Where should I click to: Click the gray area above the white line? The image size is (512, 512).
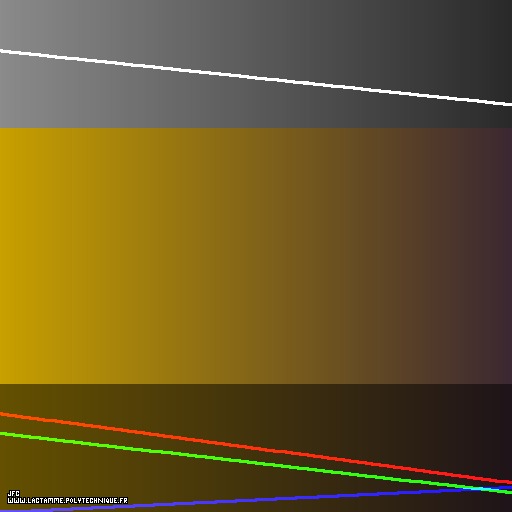click(x=256, y=33)
